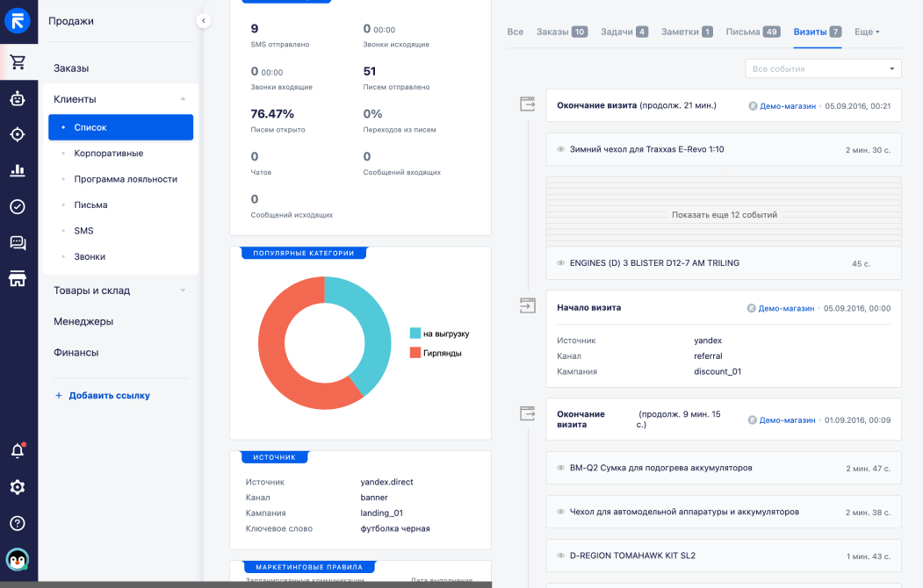The width and height of the screenshot is (923, 588).
Task: Open analytics bar chart icon
Action: tap(18, 170)
